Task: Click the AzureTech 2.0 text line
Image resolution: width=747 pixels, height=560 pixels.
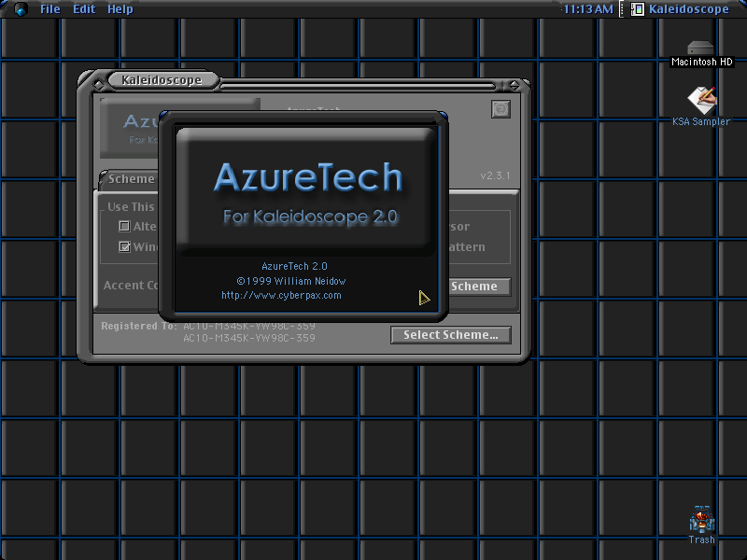Action: (294, 266)
